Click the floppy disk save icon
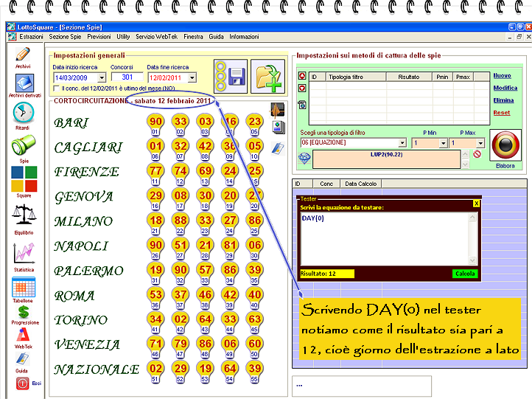This screenshot has width=532, height=399. coord(236,75)
